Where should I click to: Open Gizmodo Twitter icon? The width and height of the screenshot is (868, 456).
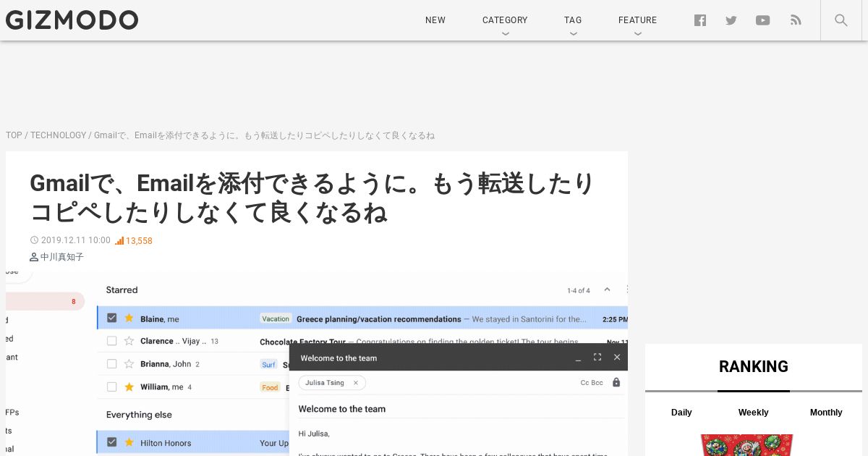(x=731, y=20)
